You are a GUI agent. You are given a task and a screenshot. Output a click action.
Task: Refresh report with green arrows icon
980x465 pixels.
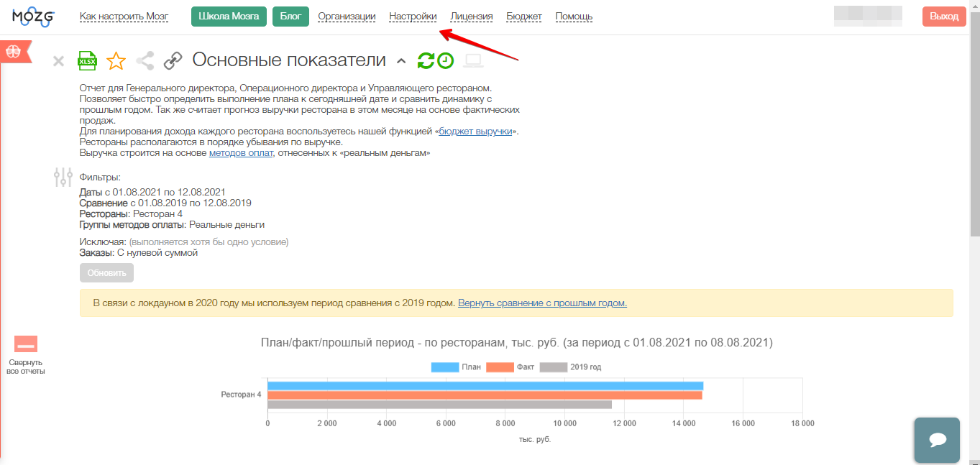[426, 61]
